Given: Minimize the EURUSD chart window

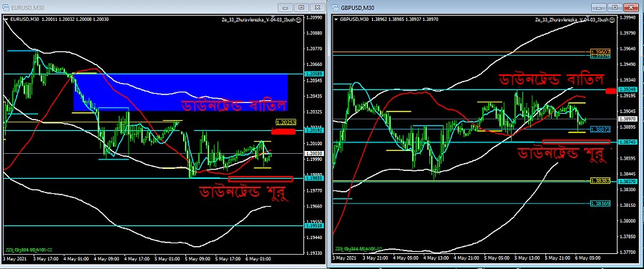Looking at the screenshot, I should [x=286, y=7].
